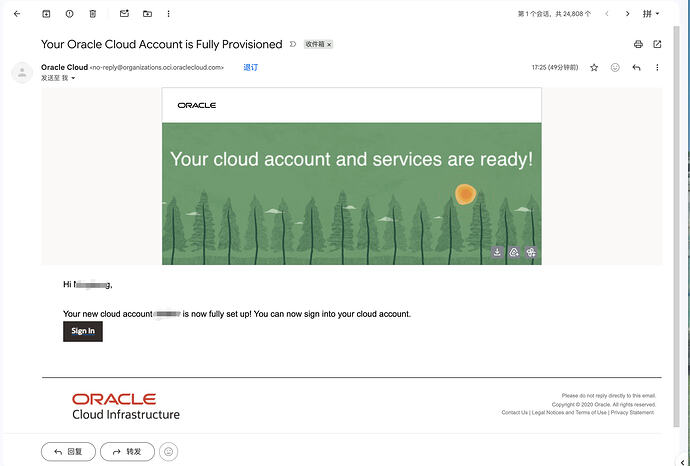Click Oracle Cloud Infrastructure footer logo
This screenshot has width=690, height=466.
click(x=126, y=407)
